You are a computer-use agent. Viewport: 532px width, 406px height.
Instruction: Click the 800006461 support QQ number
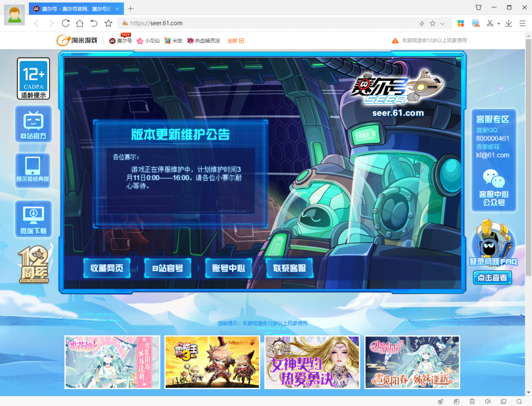pos(493,139)
